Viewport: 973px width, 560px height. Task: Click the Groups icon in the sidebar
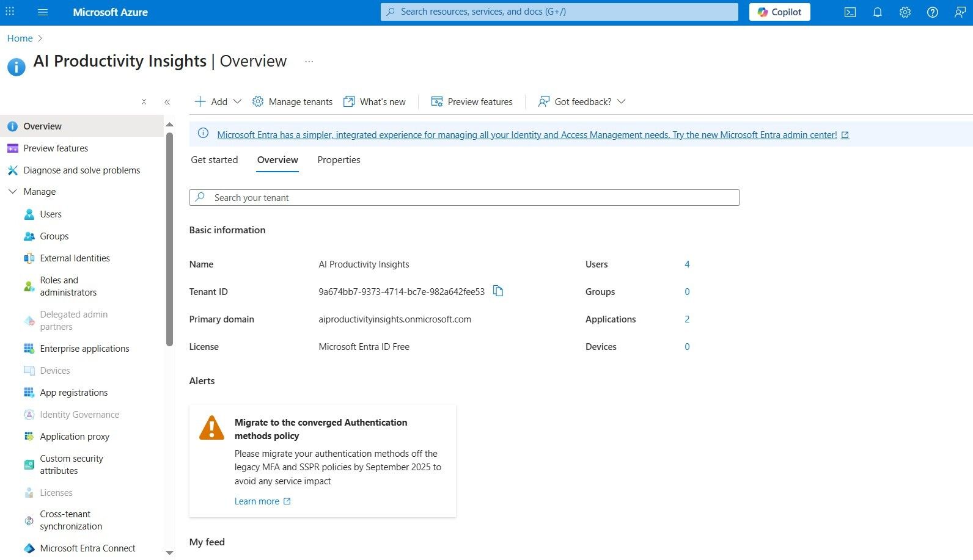coord(29,236)
